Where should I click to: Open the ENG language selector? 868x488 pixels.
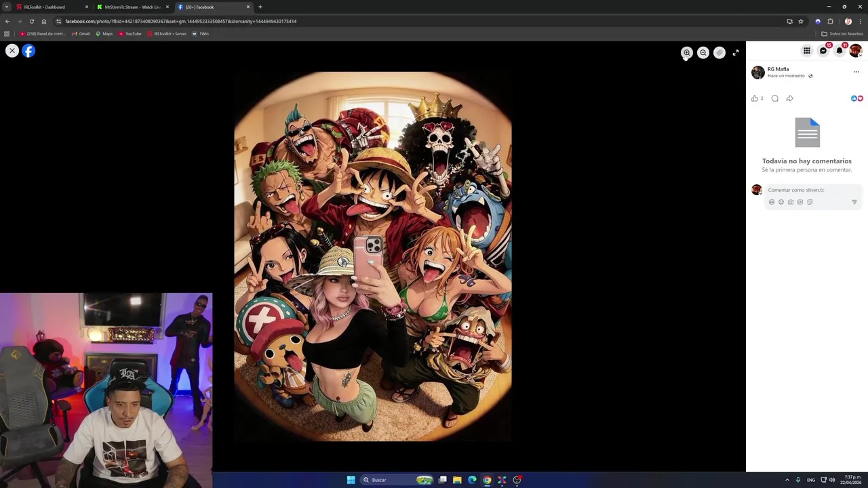coord(811,480)
